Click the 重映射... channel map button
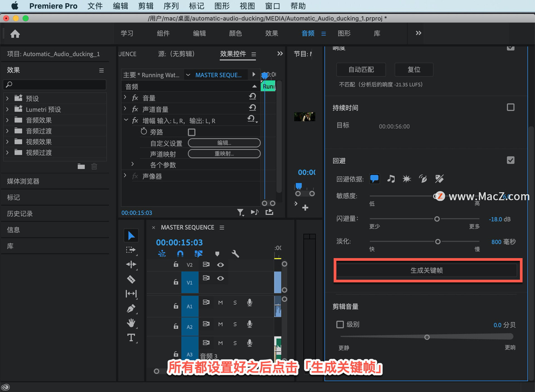Viewport: 535px width, 392px height. point(224,154)
